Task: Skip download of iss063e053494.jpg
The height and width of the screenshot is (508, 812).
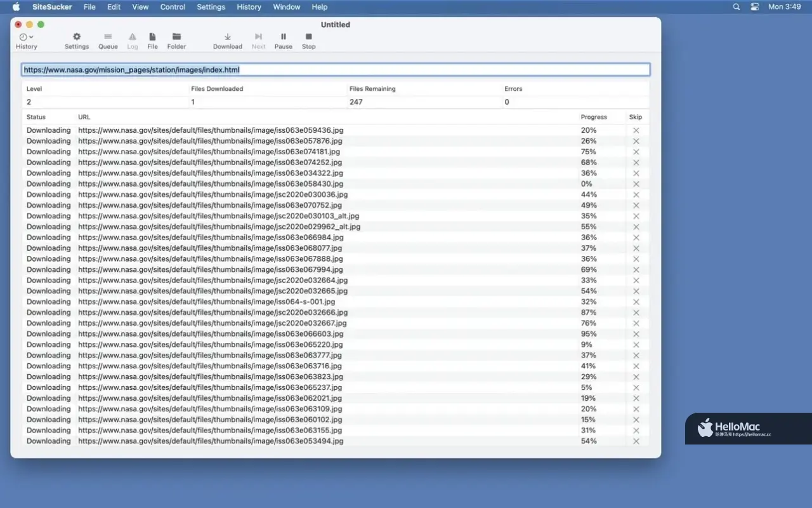Action: click(636, 441)
